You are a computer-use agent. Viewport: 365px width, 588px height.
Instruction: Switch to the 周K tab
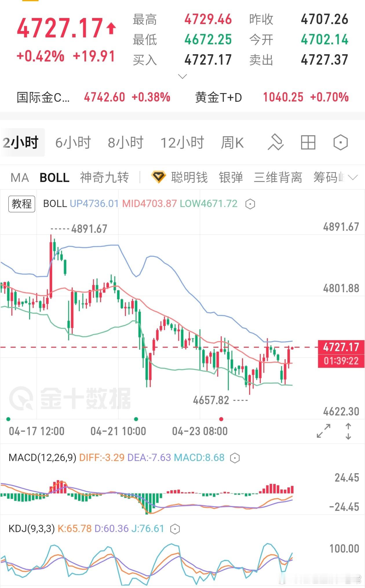point(232,142)
